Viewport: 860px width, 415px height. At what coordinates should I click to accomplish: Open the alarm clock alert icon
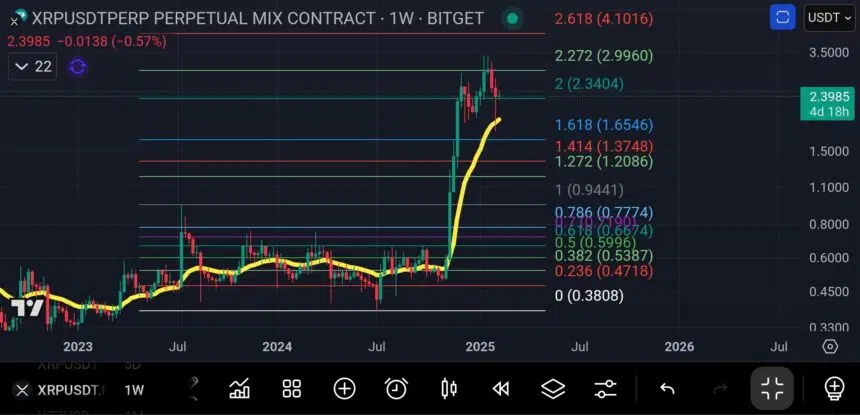[x=397, y=389]
